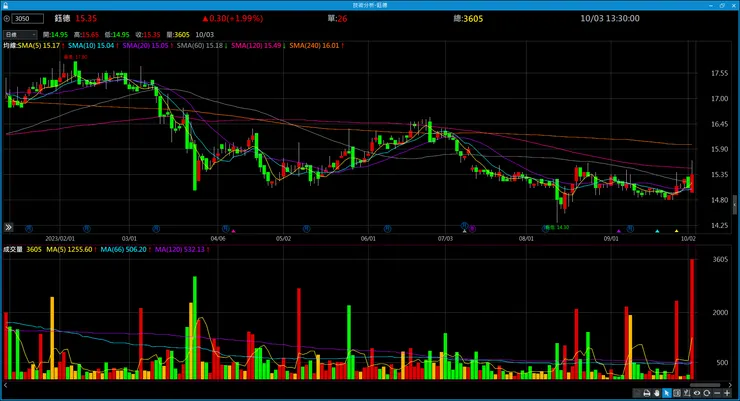This screenshot has width=740, height=401.
Task: Click the tallest red volume bar at 10/02
Action: (692, 319)
